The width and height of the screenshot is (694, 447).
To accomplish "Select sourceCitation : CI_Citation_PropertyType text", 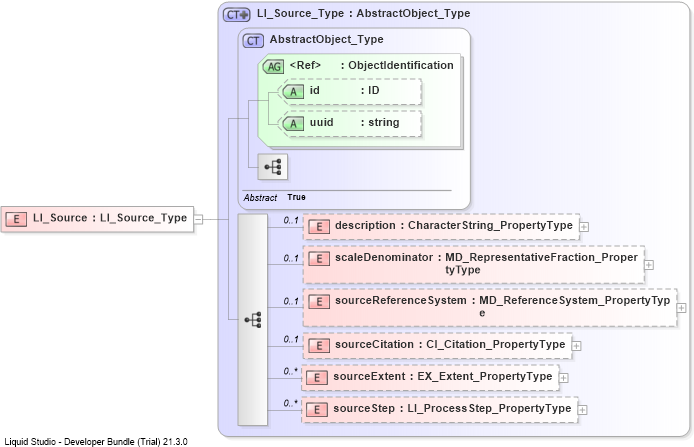I will tap(450, 344).
